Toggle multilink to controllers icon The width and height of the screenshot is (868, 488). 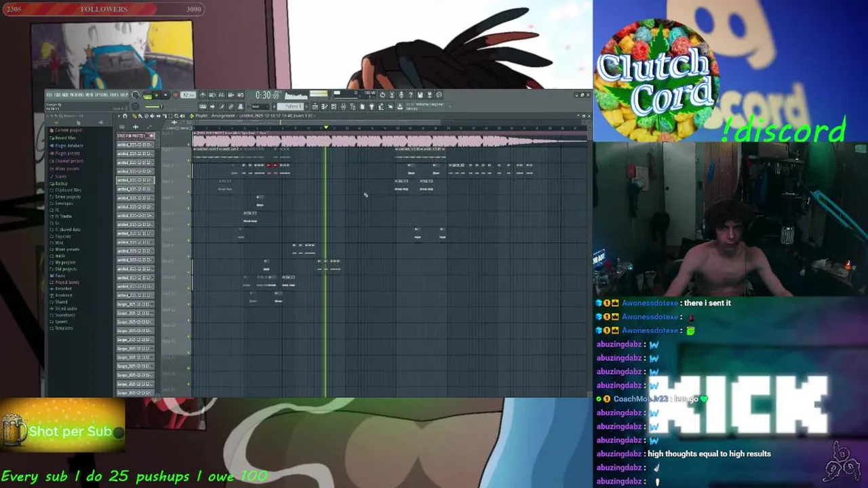coord(241,106)
